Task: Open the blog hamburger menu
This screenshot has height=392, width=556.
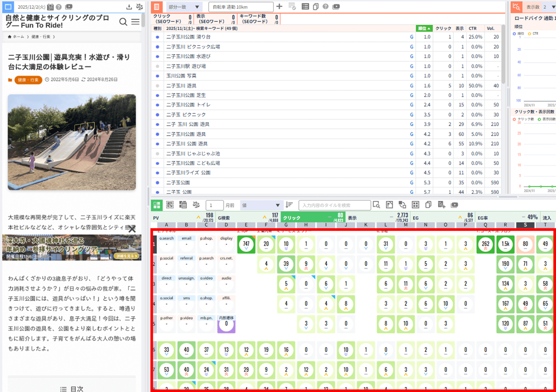Action: tap(136, 22)
